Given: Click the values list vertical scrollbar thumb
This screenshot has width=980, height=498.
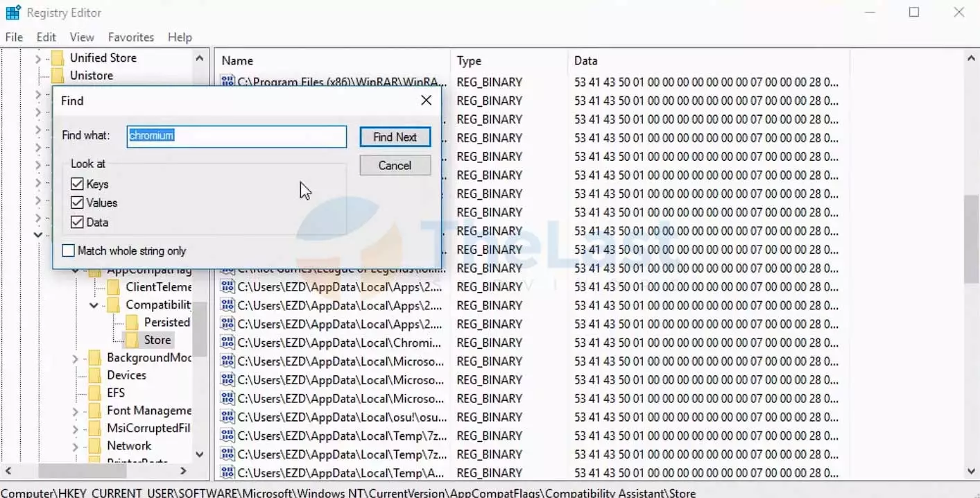Looking at the screenshot, I should (971, 239).
